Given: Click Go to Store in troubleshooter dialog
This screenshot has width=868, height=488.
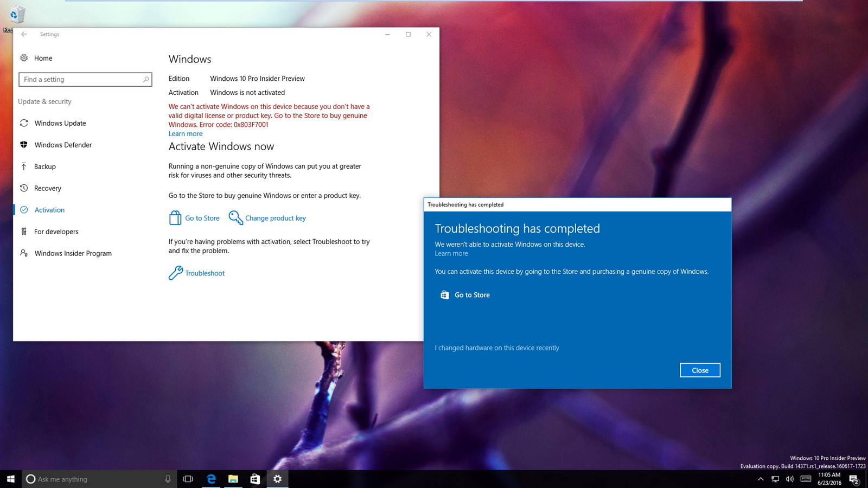Looking at the screenshot, I should click(471, 295).
